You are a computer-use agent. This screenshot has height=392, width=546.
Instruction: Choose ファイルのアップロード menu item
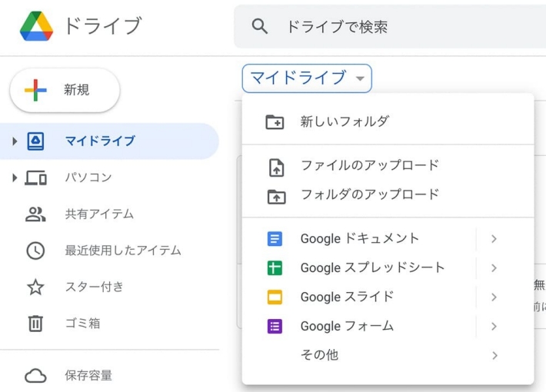point(388,166)
